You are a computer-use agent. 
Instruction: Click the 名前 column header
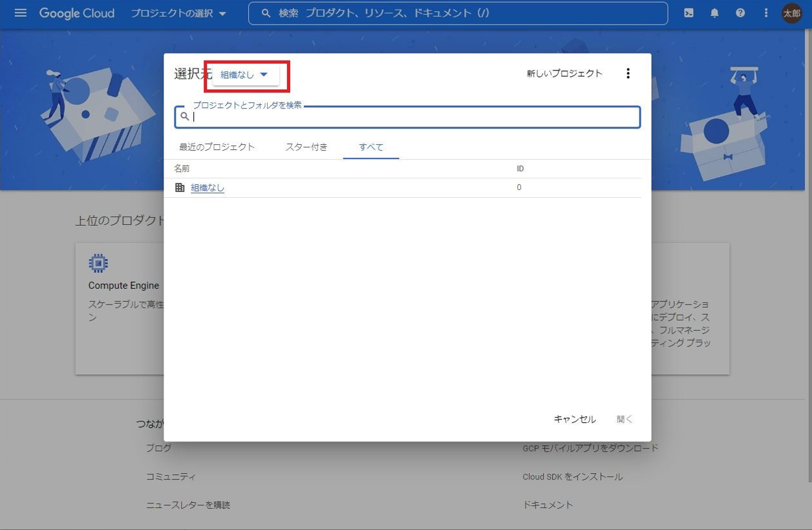(182, 169)
